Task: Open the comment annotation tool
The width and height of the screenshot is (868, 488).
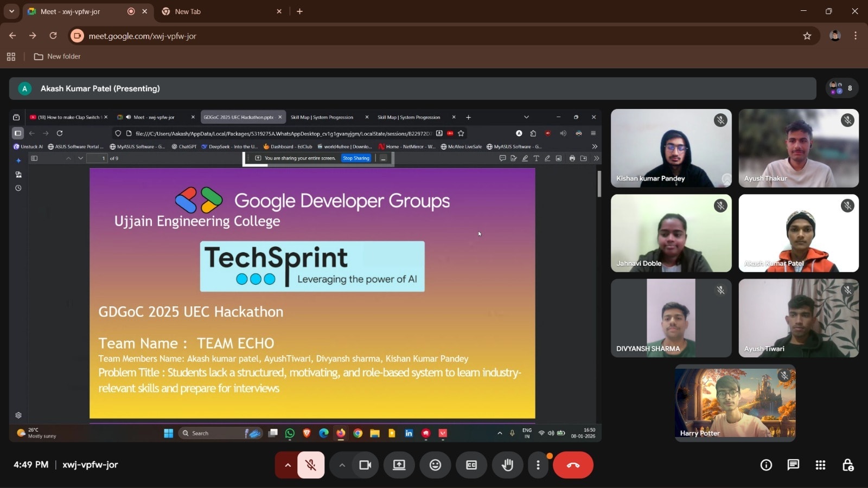Action: tap(503, 158)
